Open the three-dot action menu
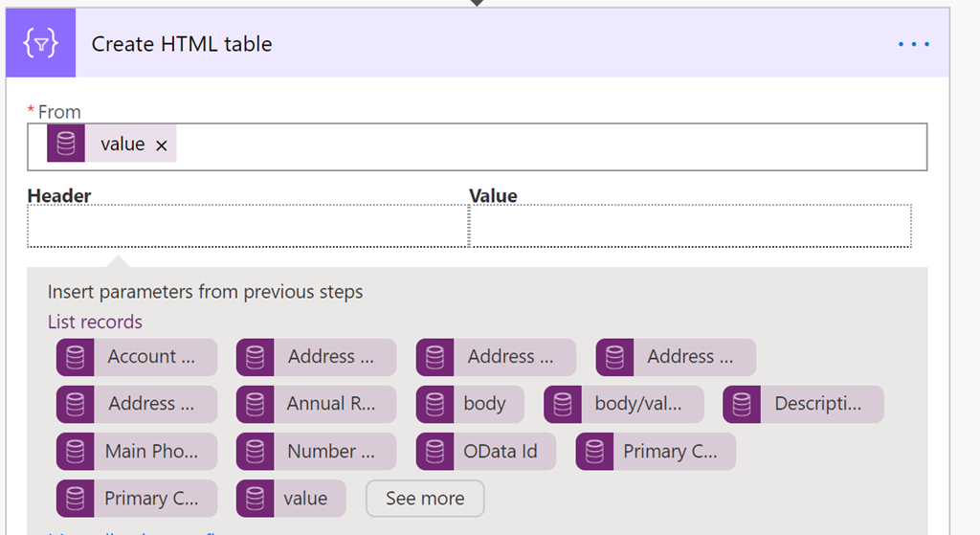The image size is (980, 535). [914, 44]
